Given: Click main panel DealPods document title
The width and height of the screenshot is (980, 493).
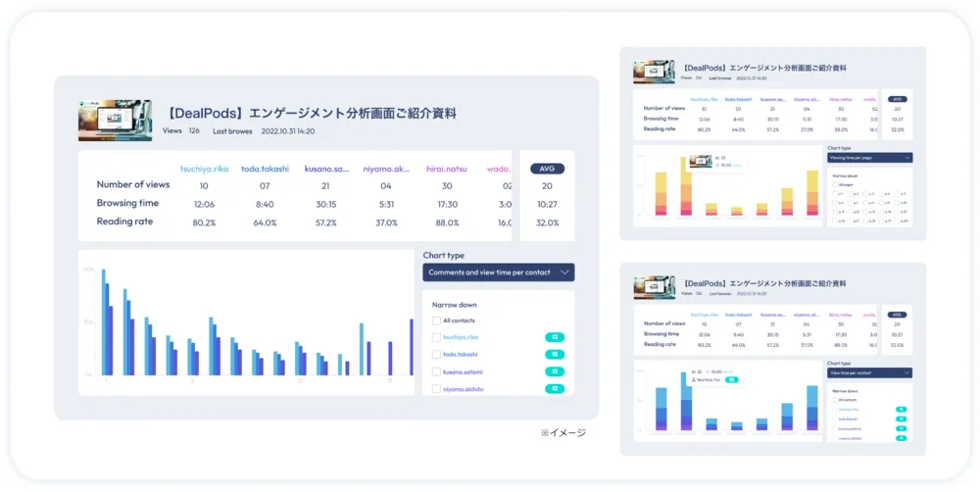Looking at the screenshot, I should point(310,114).
